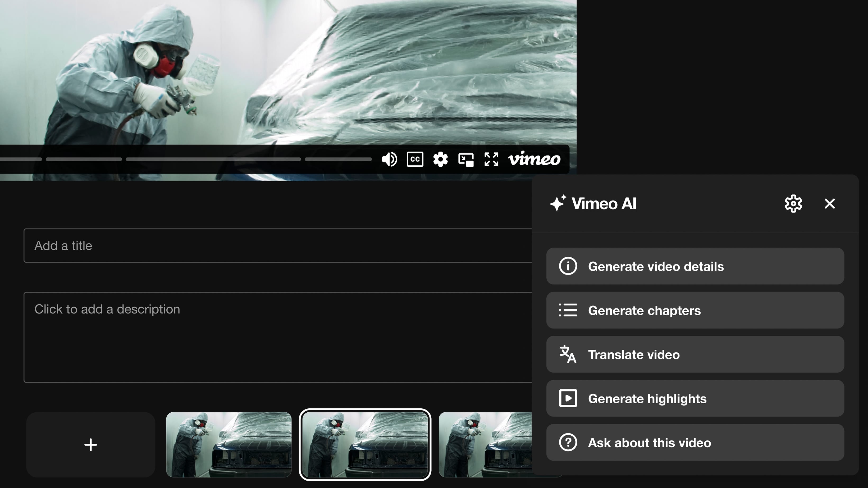Click the Generate video details button
868x488 pixels.
point(695,266)
